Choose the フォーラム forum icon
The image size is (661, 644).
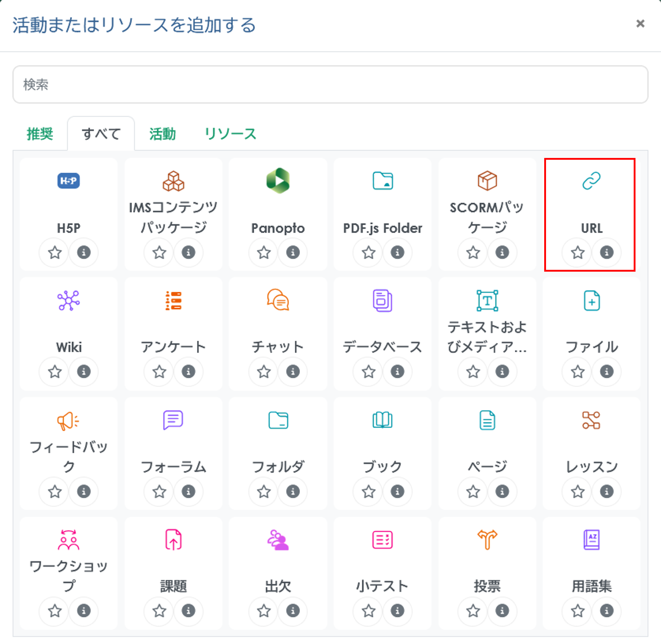coord(173,420)
